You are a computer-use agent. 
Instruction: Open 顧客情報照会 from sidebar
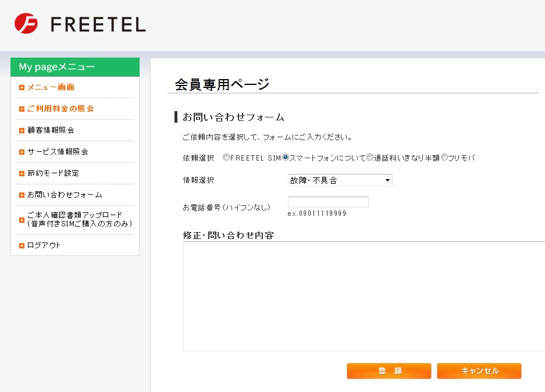click(51, 130)
